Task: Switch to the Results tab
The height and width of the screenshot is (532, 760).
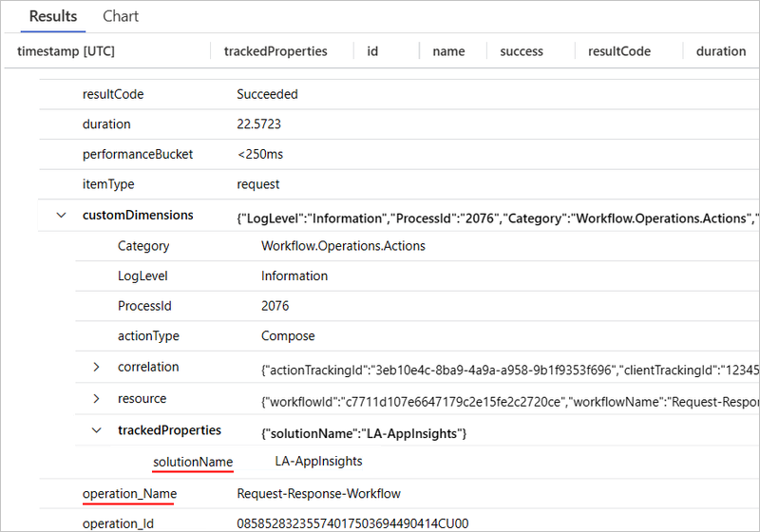Action: click(53, 16)
